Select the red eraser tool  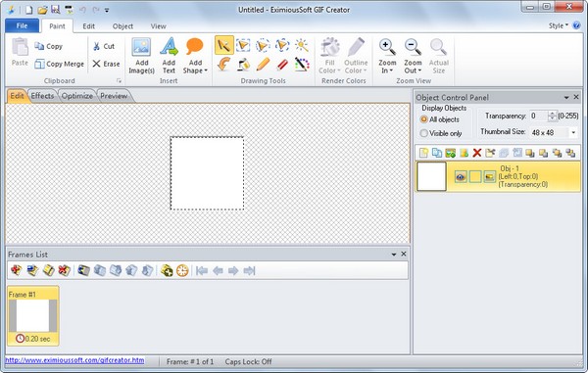(x=282, y=65)
